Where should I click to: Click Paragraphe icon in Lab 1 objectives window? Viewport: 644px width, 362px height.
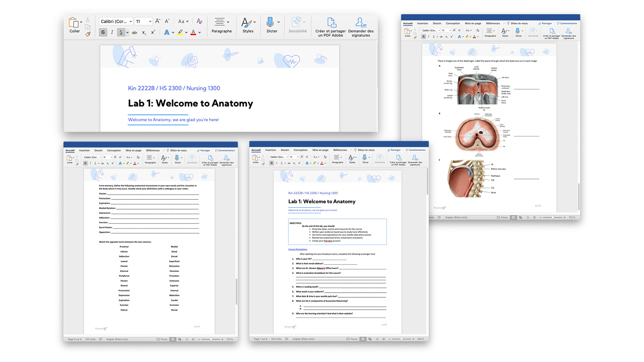[337, 157]
